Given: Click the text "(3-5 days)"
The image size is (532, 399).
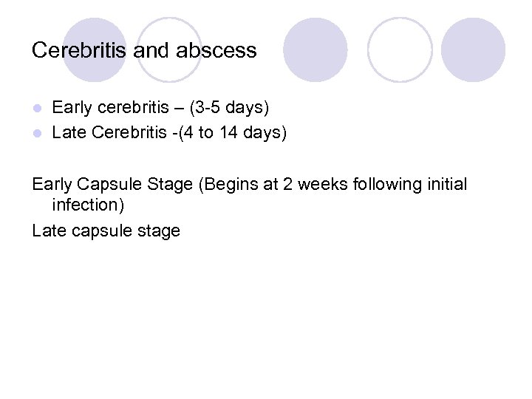Looking at the screenshot, I should tap(229, 108).
